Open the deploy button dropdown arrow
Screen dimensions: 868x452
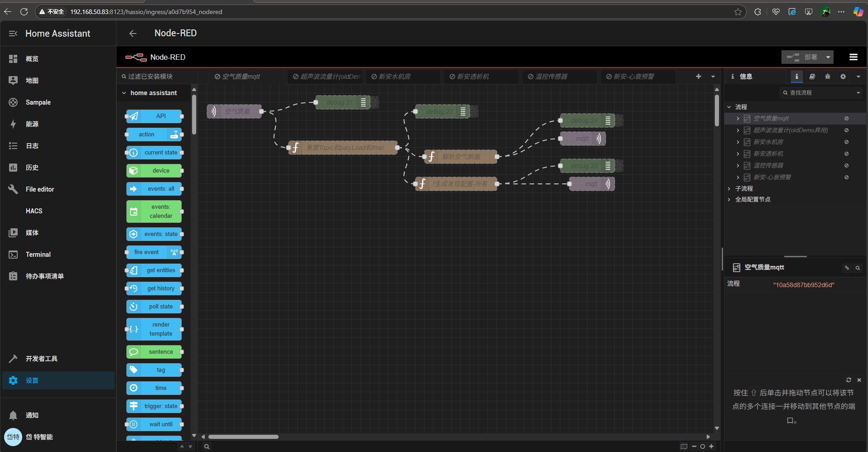pyautogui.click(x=828, y=57)
